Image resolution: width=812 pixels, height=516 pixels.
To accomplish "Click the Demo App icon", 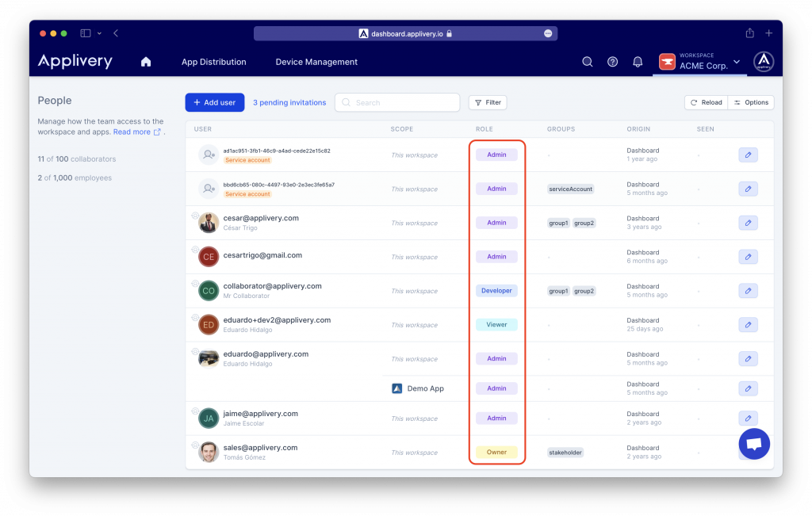I will coord(396,388).
